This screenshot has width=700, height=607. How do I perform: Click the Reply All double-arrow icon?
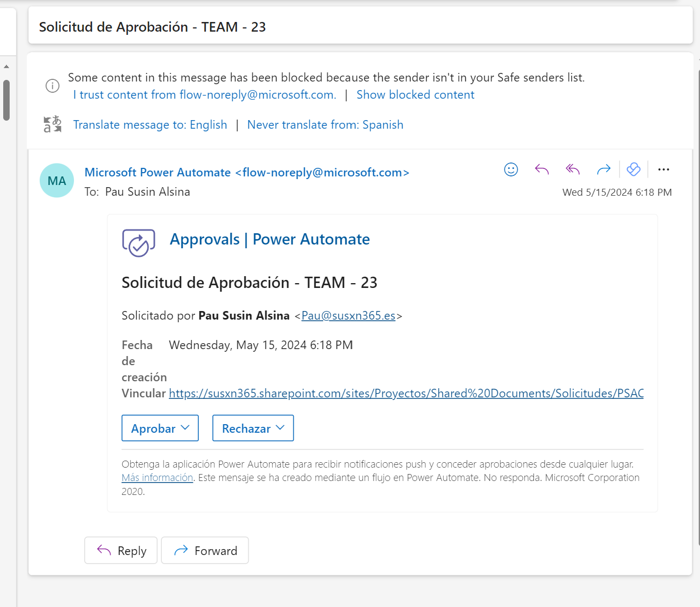(572, 170)
